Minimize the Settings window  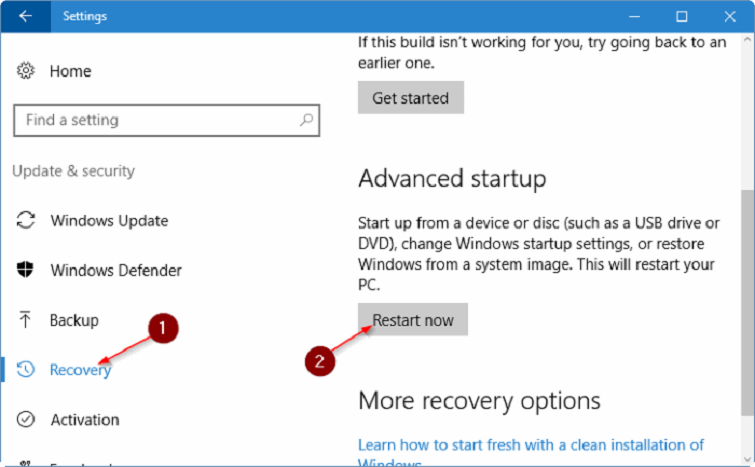(x=634, y=16)
